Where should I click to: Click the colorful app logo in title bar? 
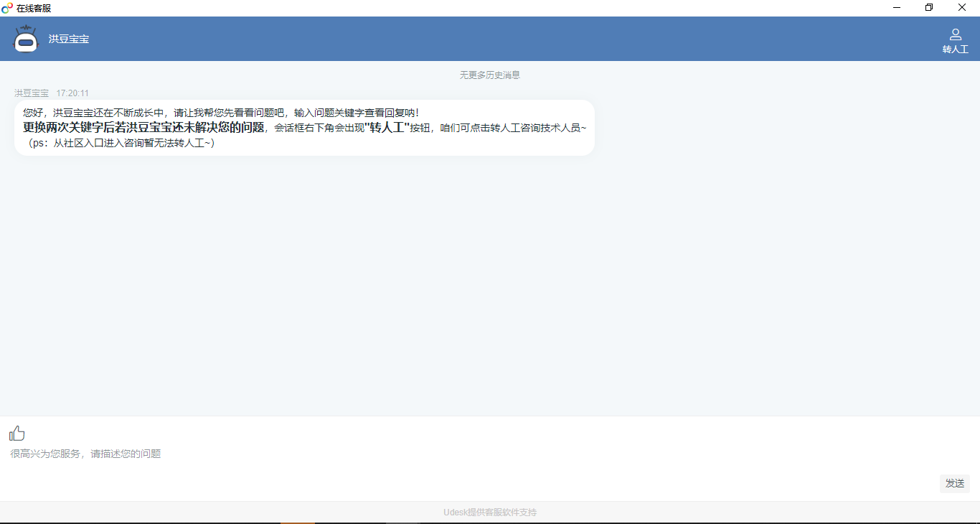[7, 8]
